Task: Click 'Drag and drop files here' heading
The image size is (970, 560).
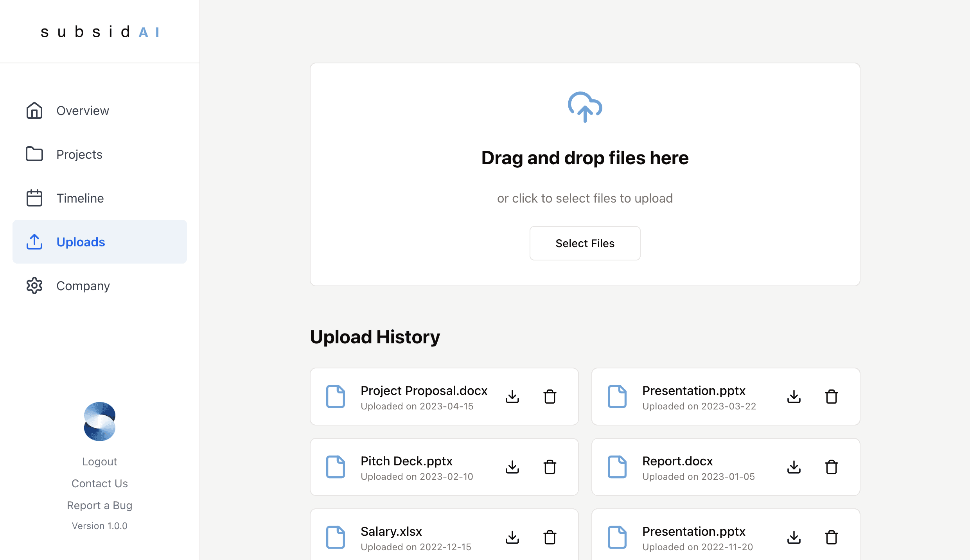Action: pos(585,158)
